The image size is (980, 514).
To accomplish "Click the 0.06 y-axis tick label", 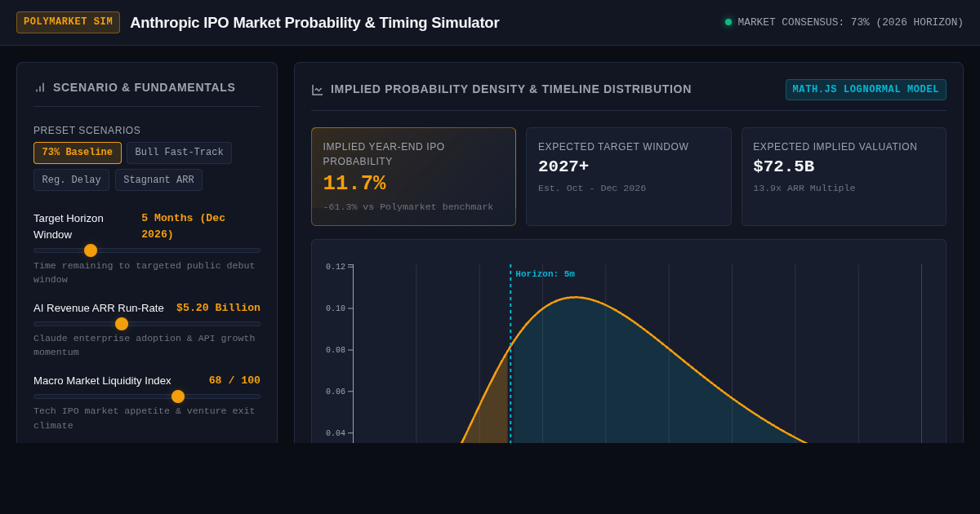I will click(x=336, y=392).
